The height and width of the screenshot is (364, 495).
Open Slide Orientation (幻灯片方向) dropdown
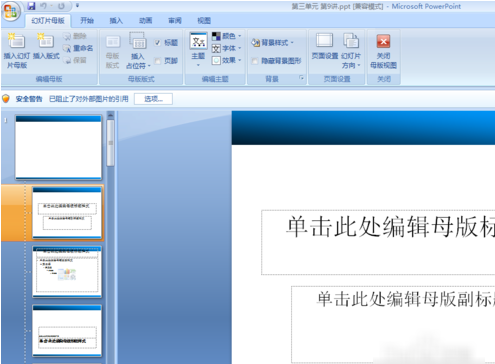(351, 51)
